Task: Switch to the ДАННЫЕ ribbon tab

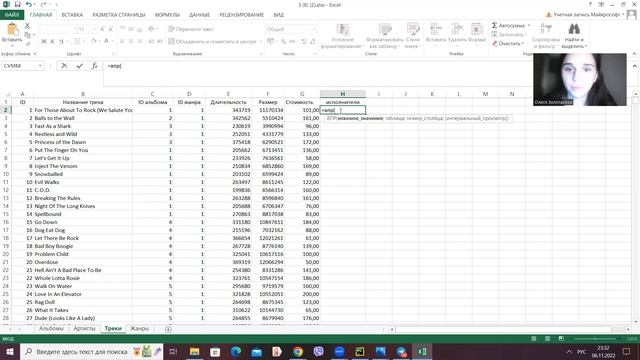Action: coord(199,15)
